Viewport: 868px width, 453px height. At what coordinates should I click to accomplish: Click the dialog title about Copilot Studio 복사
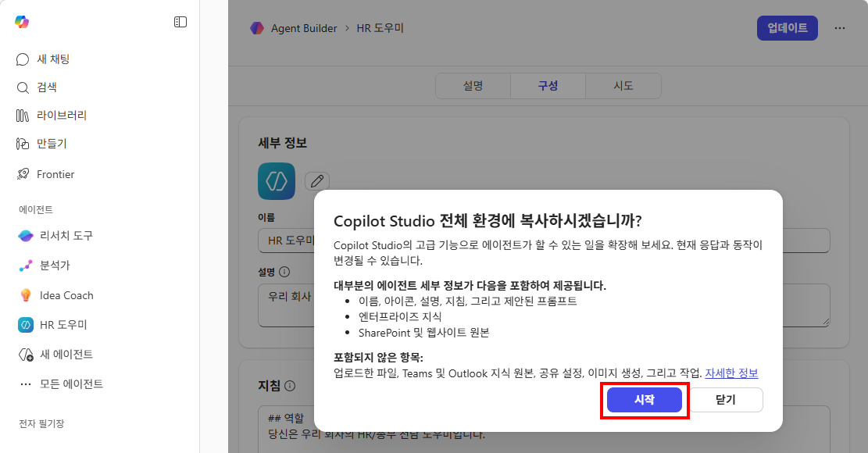tap(488, 221)
